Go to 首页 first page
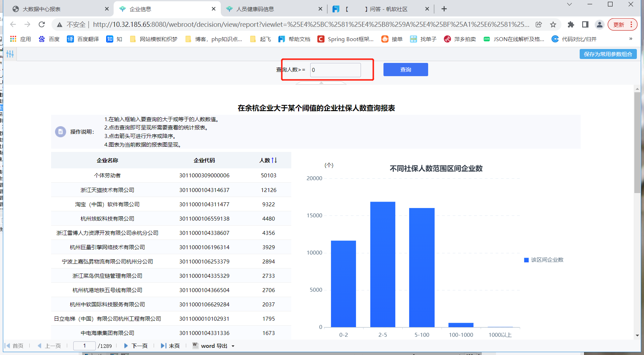 coord(14,346)
